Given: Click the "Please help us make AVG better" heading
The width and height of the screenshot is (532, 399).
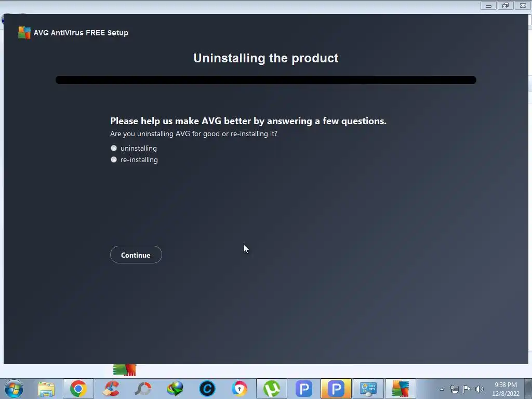Looking at the screenshot, I should (248, 121).
